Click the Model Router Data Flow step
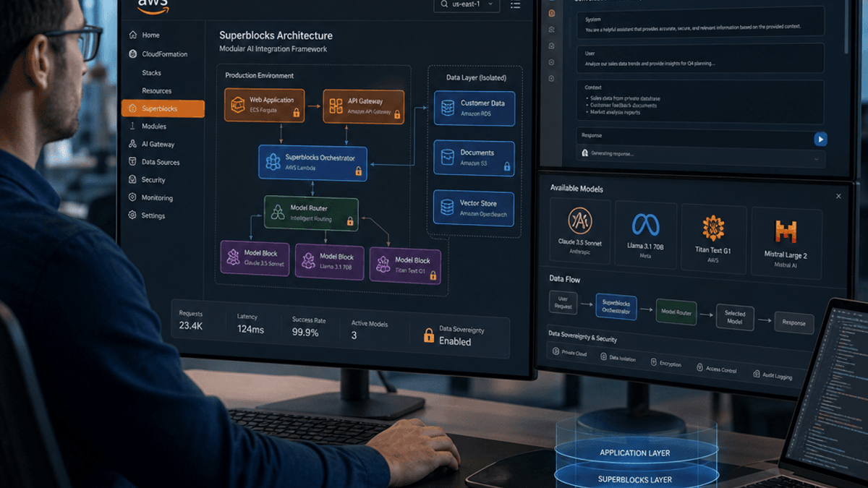This screenshot has width=868, height=488. click(x=676, y=312)
